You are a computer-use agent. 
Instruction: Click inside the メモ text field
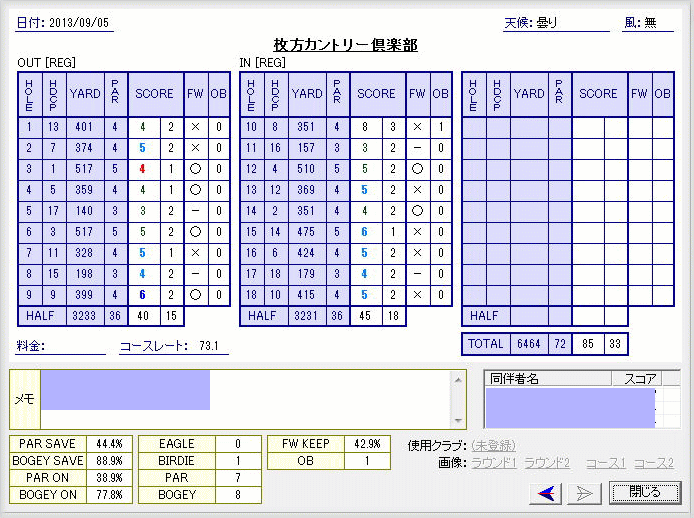[246, 399]
